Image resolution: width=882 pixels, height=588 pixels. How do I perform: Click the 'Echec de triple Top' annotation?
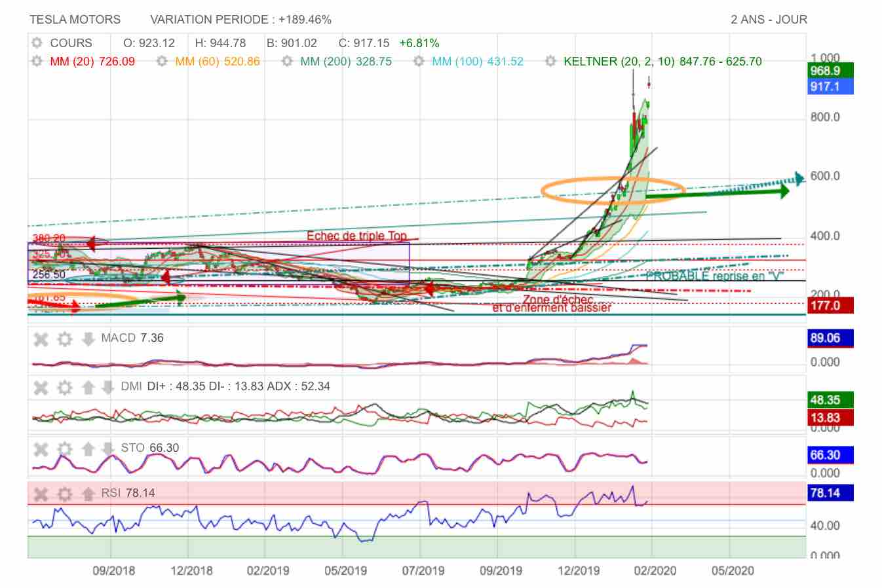click(357, 236)
